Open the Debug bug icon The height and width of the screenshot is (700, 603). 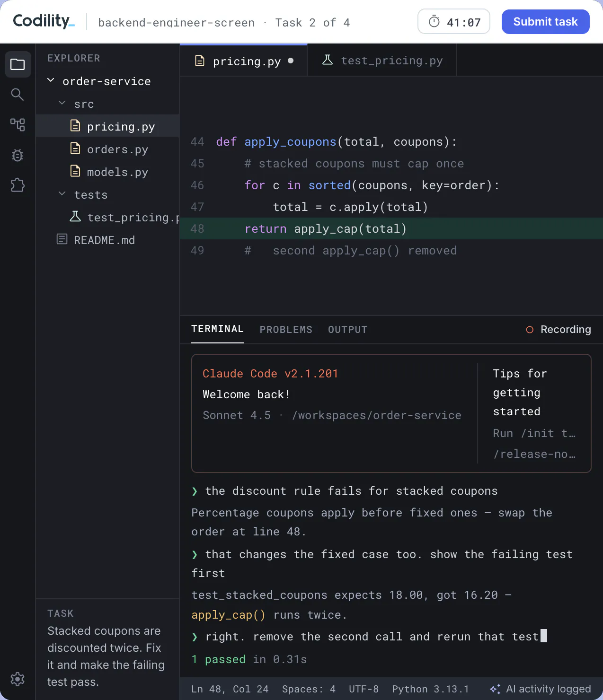18,155
